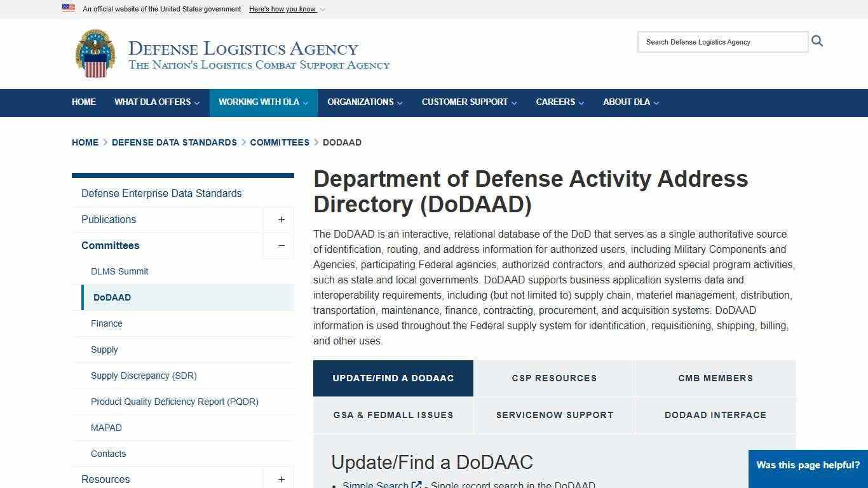Open the CAREERS dropdown

tap(559, 102)
